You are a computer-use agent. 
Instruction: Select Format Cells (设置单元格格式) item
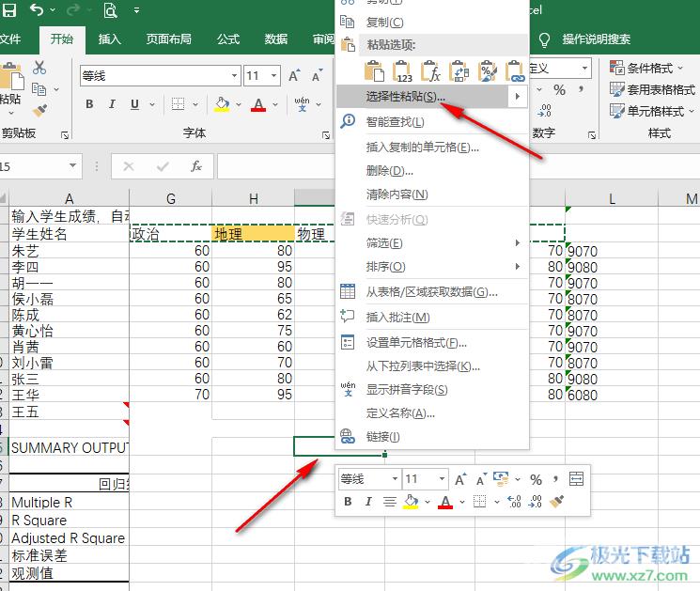coord(431,343)
